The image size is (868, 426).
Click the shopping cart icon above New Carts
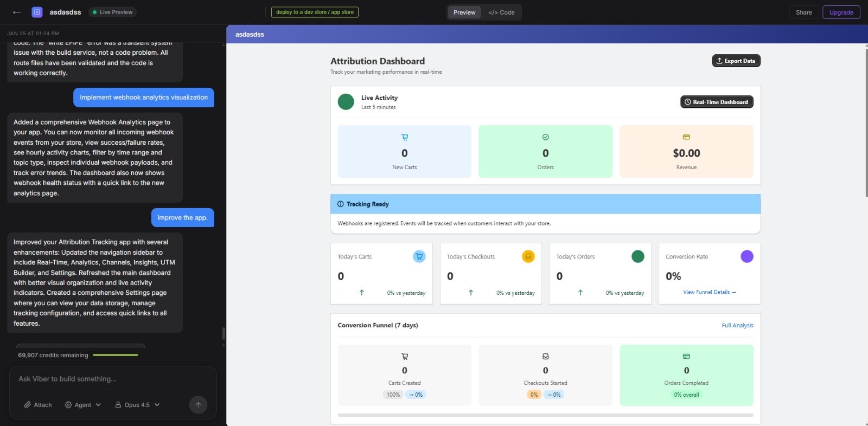405,137
